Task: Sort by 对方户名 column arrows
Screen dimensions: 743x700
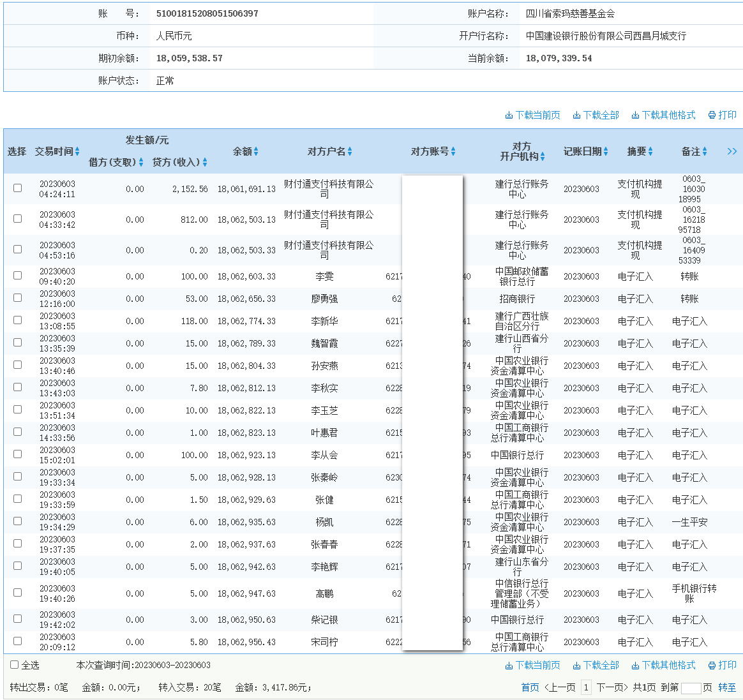Action: (350, 152)
